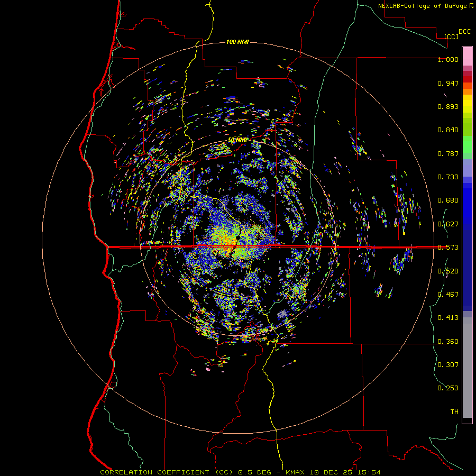Click the 0.787 scale value

[x=448, y=153]
